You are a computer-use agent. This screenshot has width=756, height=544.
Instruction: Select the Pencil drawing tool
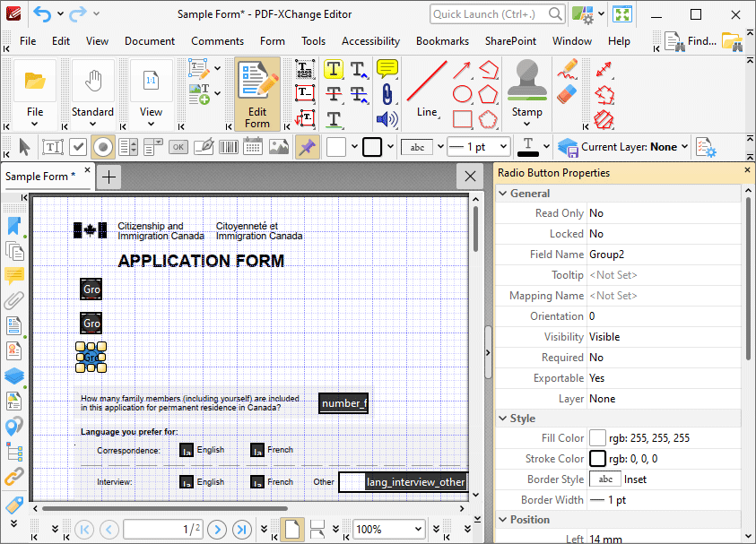(x=568, y=69)
